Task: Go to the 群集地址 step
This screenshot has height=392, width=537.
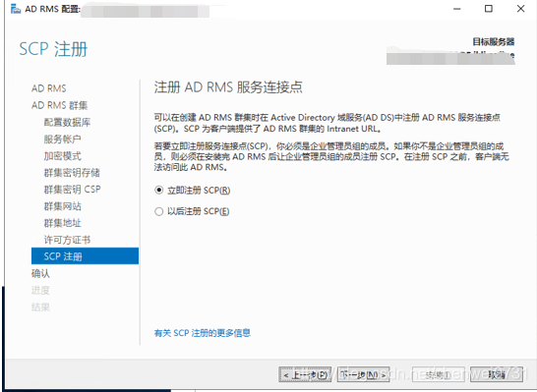Action: (62, 223)
